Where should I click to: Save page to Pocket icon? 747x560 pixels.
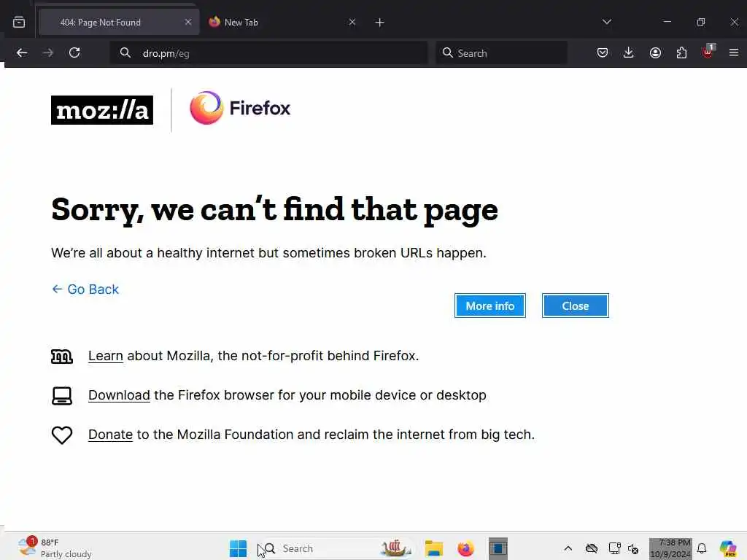[x=602, y=52]
